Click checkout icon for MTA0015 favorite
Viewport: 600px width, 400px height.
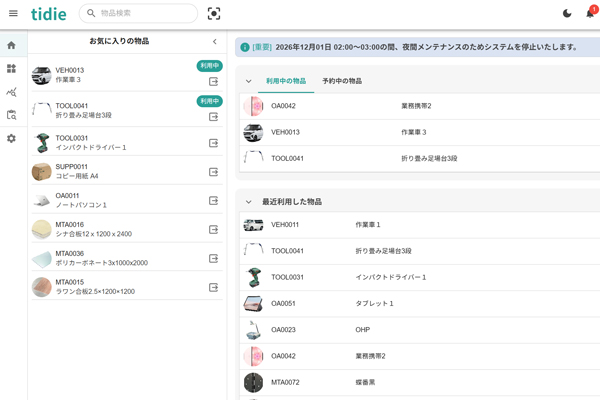(214, 287)
